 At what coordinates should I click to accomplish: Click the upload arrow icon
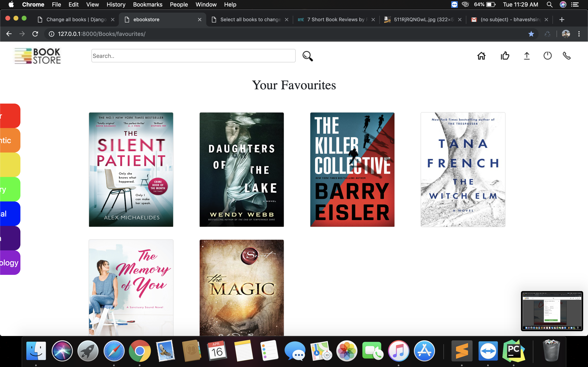click(527, 56)
